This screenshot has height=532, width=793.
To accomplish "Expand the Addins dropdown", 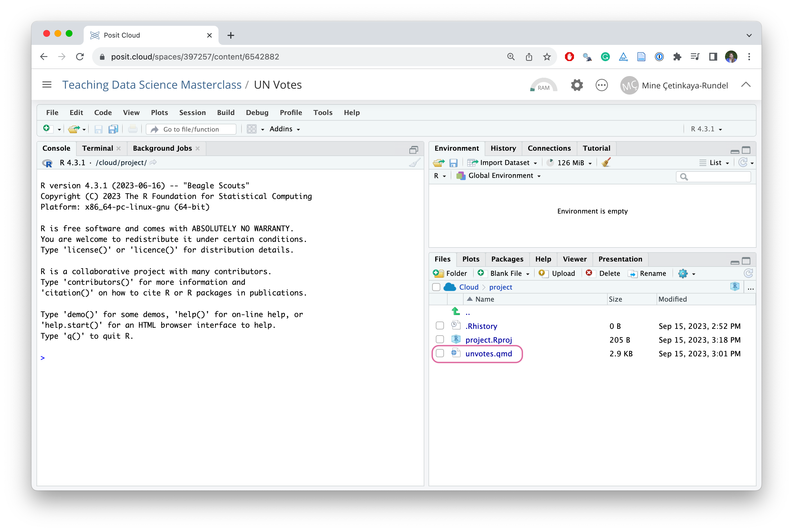I will coord(285,129).
